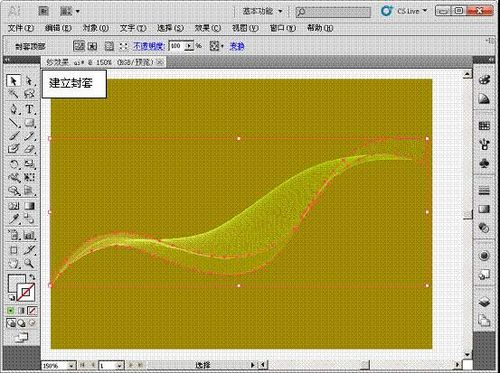
Task: Enable Draw Behind mode
Action: [x=21, y=323]
